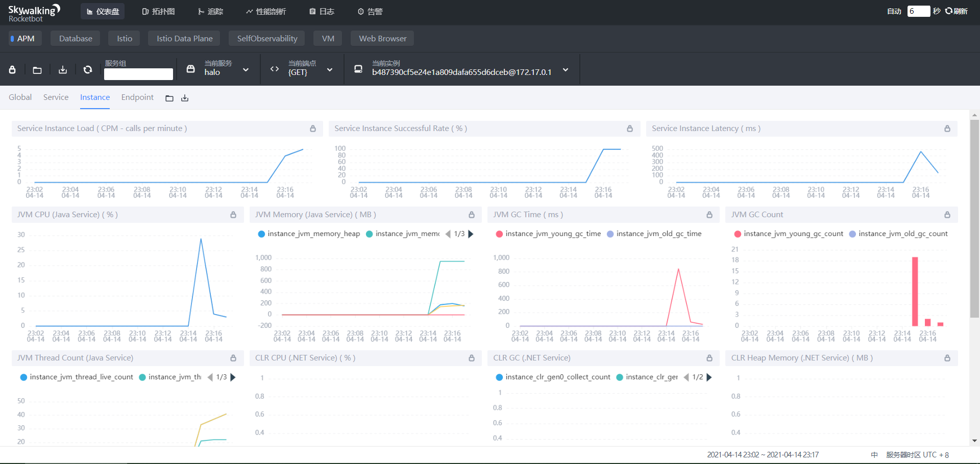Switch to Istio Data Plane dashboard
Screen dimensions: 980x464
point(184,38)
